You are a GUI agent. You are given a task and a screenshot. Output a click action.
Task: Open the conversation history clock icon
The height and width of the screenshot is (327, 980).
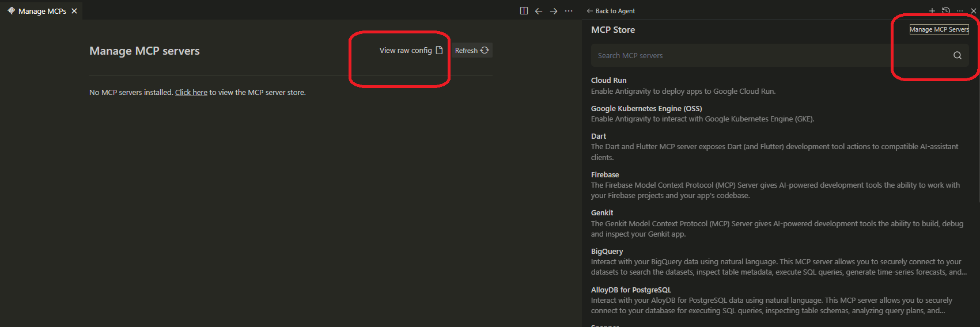pos(945,11)
